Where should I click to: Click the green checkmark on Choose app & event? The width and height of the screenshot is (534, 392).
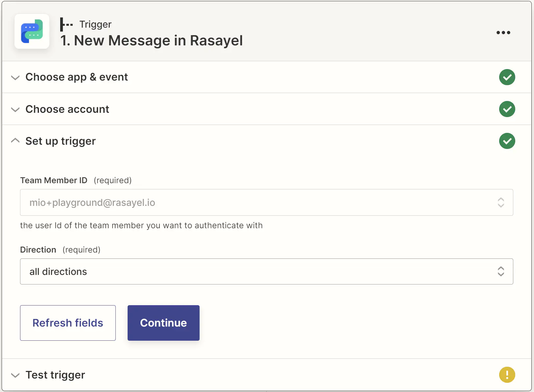(x=507, y=77)
